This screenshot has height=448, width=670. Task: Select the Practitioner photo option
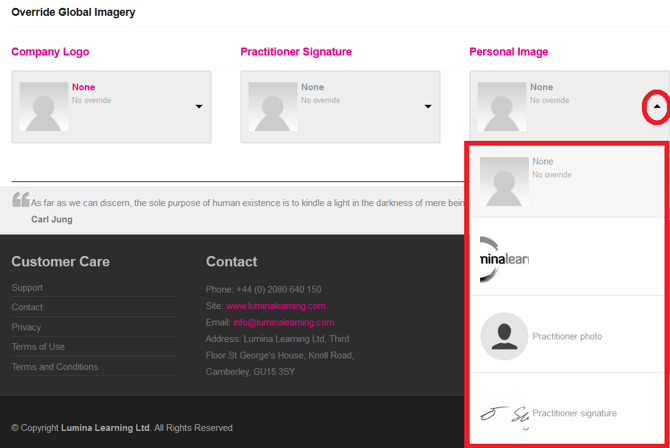point(566,336)
